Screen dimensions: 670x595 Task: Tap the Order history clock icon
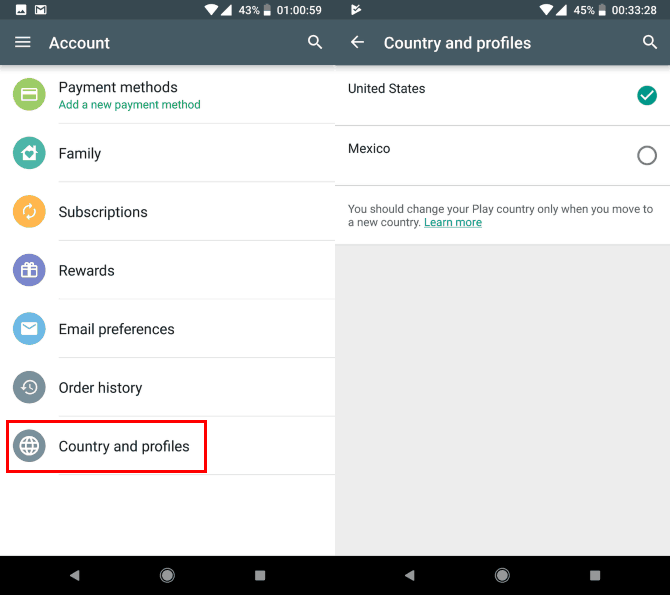point(29,387)
